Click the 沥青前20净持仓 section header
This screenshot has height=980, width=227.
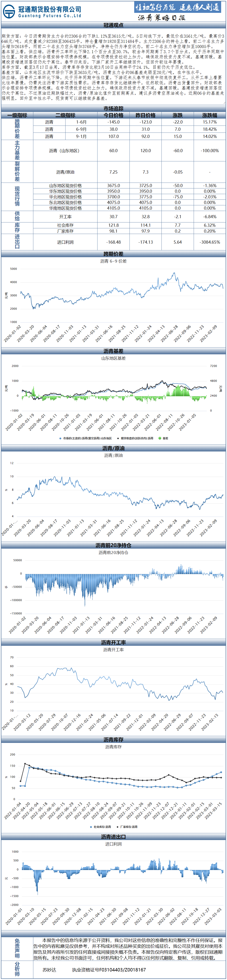point(113,545)
